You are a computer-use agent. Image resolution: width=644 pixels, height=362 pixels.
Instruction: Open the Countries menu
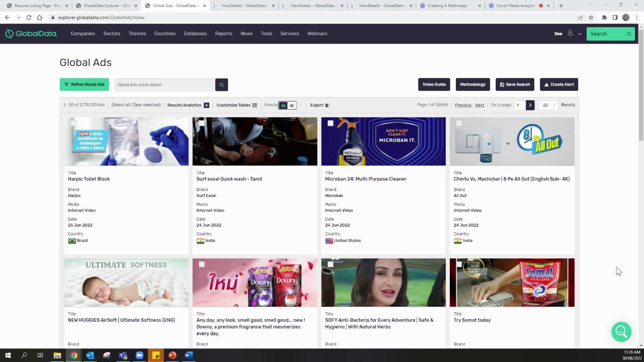coord(165,34)
